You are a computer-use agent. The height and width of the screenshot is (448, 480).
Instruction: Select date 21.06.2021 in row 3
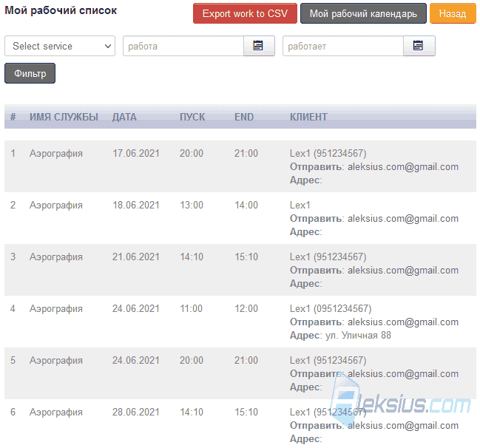coord(136,257)
